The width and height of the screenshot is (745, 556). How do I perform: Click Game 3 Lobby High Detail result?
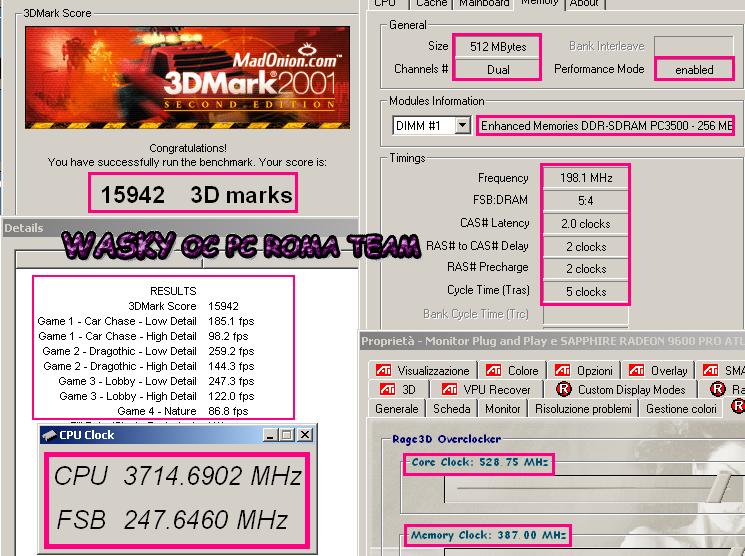tap(157, 396)
